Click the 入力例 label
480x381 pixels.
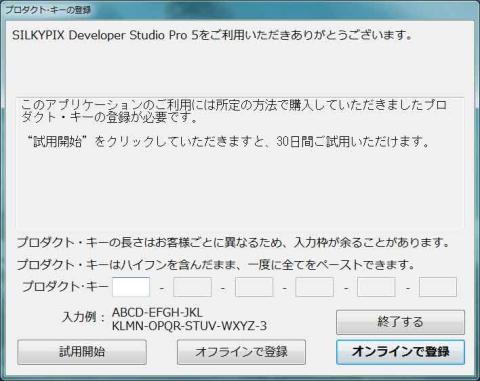83,317
